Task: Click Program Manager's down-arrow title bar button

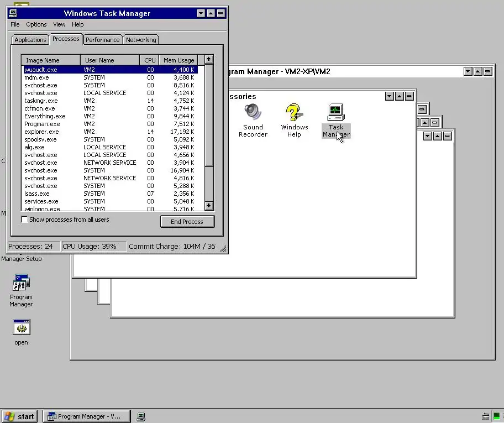Action: (x=468, y=71)
